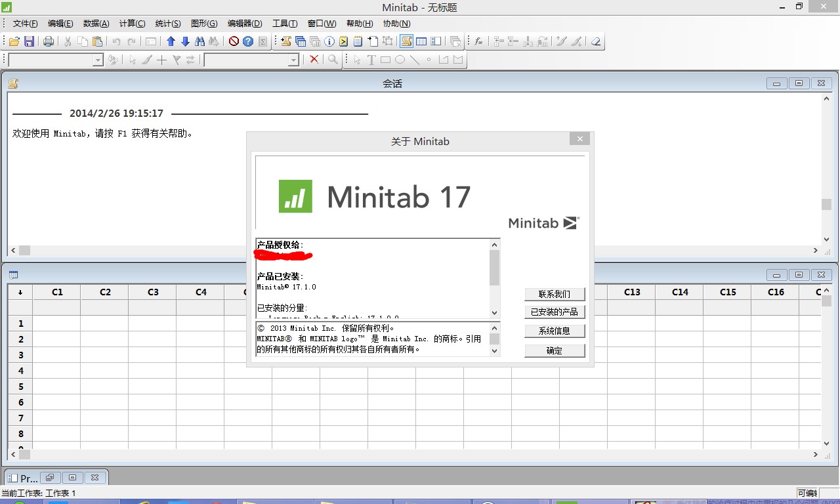Click the Next Command down arrow

185,41
